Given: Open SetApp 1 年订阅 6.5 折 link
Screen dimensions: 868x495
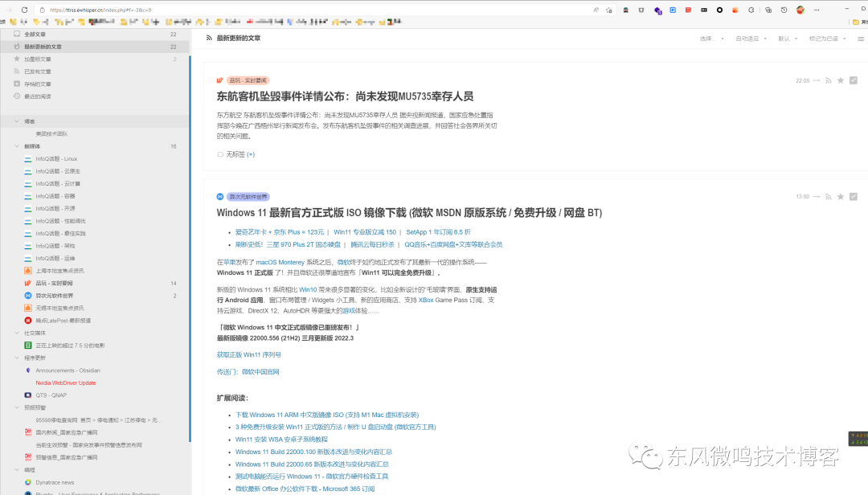Looking at the screenshot, I should 439,232.
